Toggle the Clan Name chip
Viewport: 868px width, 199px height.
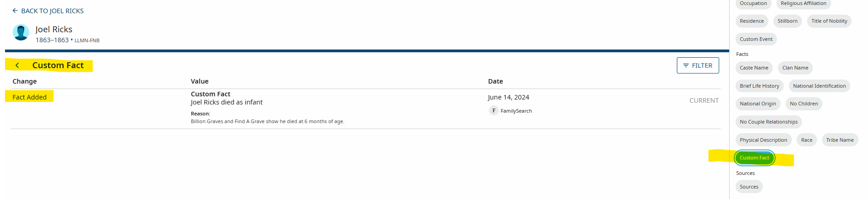(795, 68)
